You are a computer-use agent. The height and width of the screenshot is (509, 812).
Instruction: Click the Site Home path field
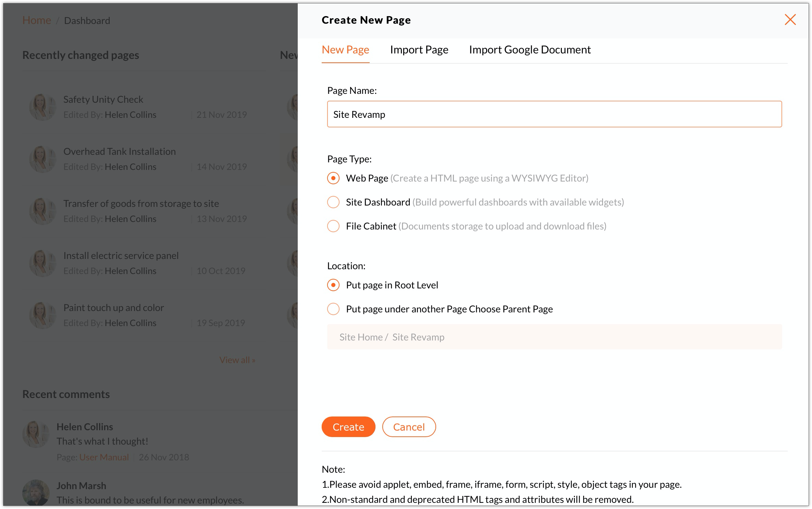click(x=554, y=337)
